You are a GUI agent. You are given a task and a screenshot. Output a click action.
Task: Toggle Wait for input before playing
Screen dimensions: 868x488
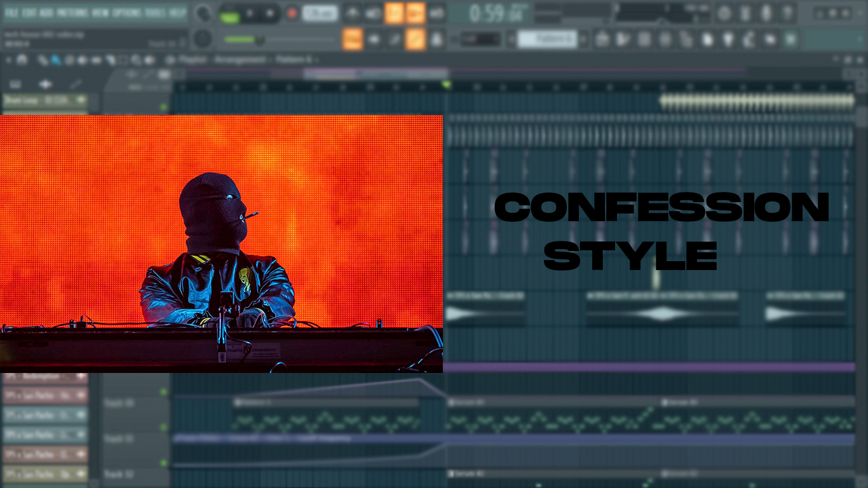[374, 13]
